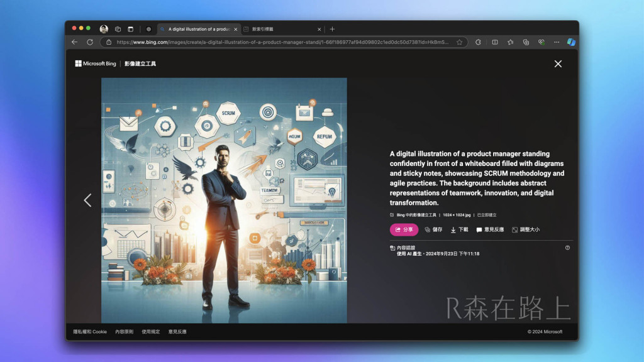Send feedback with 意見反應 button

tap(490, 229)
